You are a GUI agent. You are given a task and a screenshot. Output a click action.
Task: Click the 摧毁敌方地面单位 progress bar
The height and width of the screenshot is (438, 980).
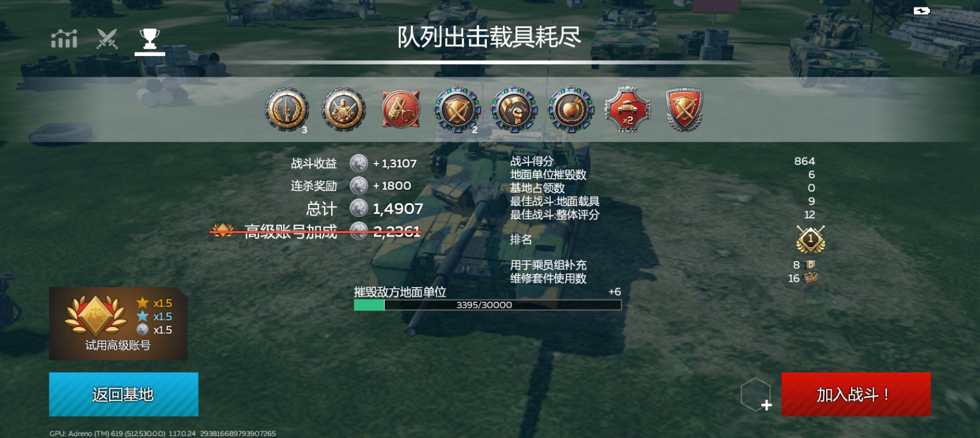click(488, 305)
